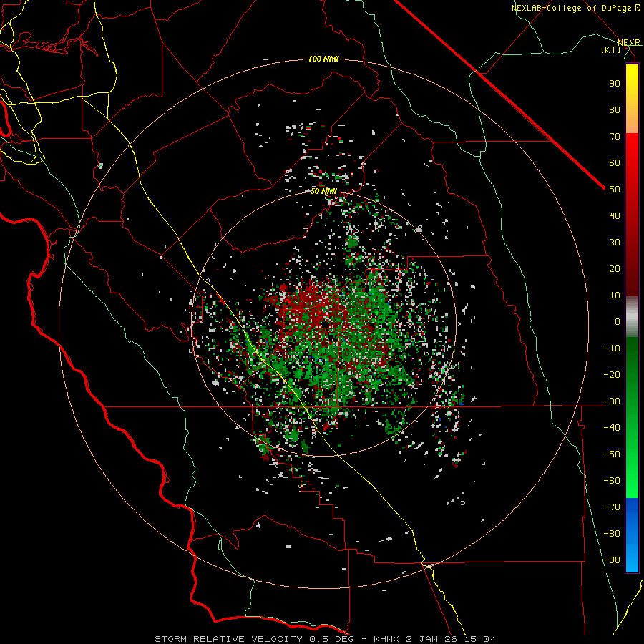
Task: Click the gray zero-velocity segment of the color bar
Action: click(x=632, y=317)
